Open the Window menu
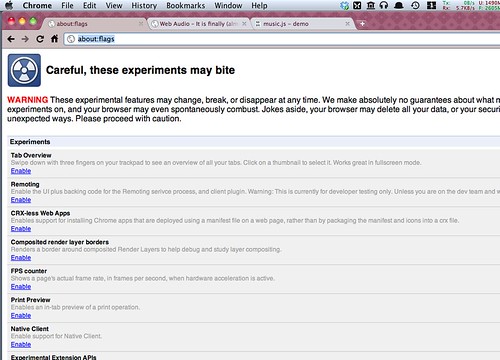The width and height of the screenshot is (500, 360). (228, 5)
